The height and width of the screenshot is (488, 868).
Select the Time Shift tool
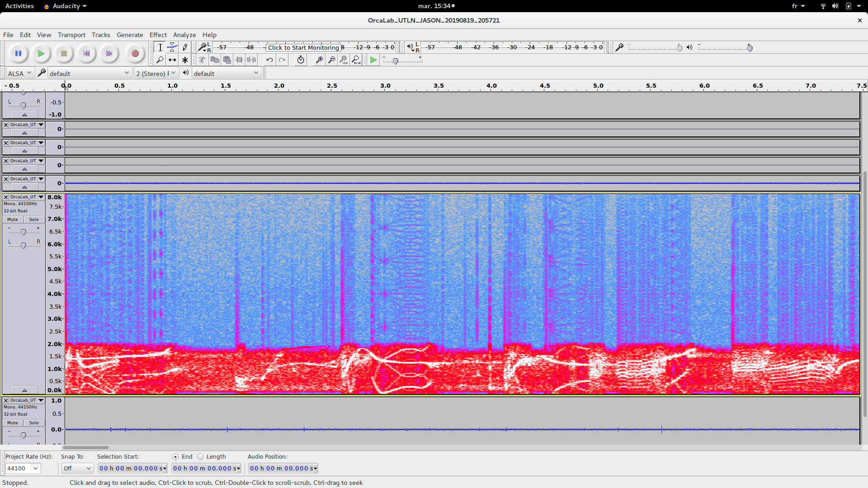pos(172,60)
